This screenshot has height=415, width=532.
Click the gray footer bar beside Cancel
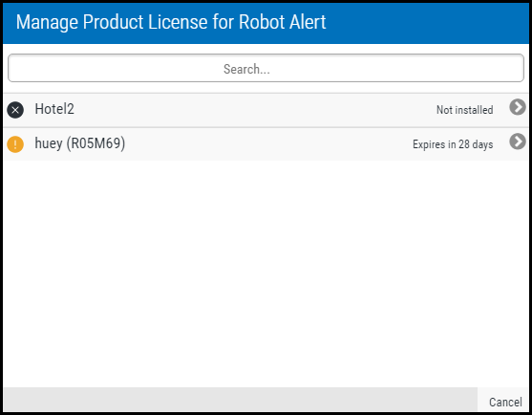coord(241,400)
